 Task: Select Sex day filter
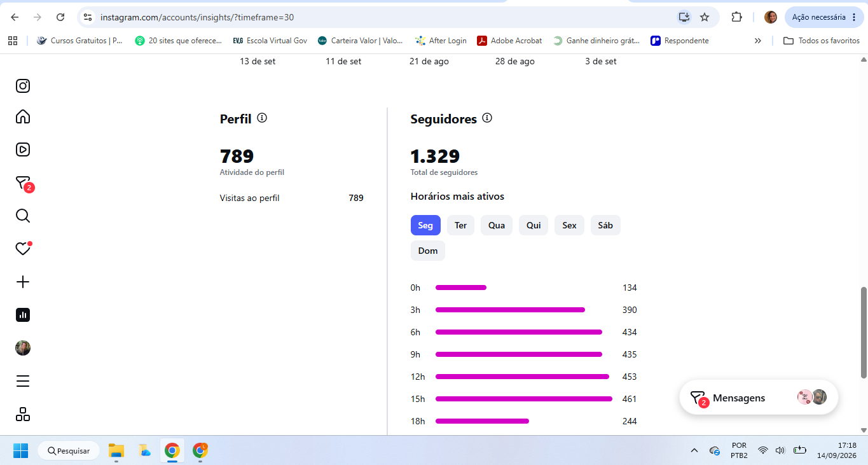pos(570,225)
